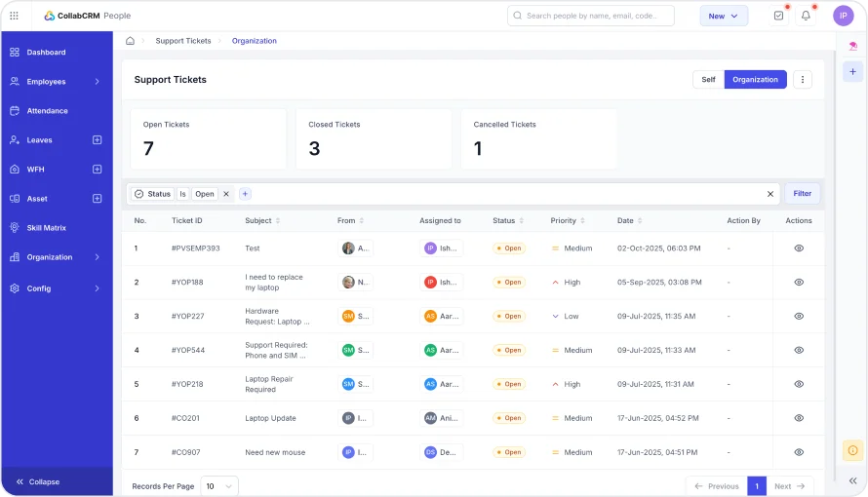Viewport: 868px width, 497px height.
Task: View ticket #YOP544 via eye icon
Action: point(798,350)
